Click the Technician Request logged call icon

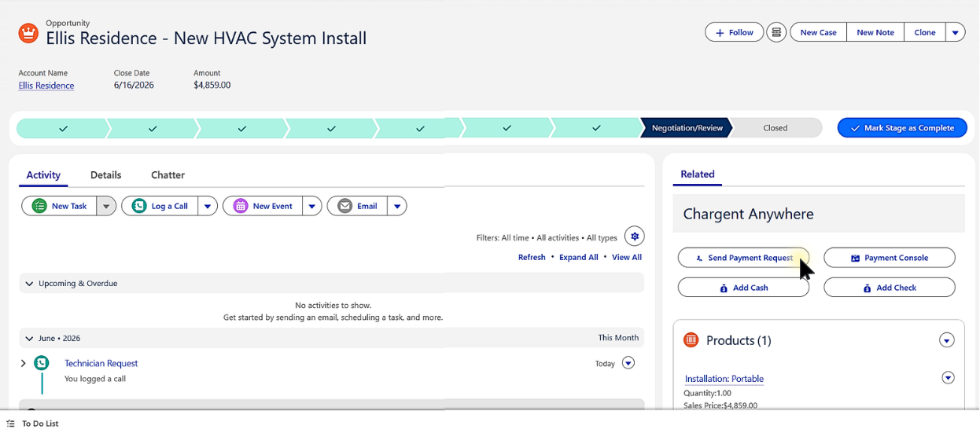[42, 363]
